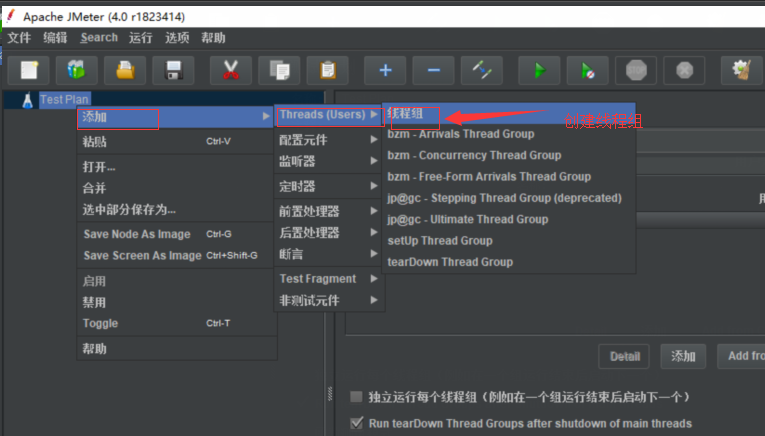Open the Search menu
Image resolution: width=765 pixels, height=436 pixels.
point(99,38)
